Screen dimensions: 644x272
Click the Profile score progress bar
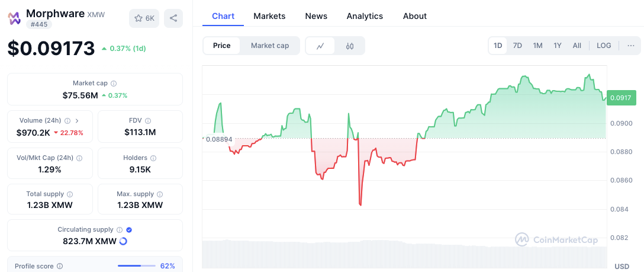(136, 266)
